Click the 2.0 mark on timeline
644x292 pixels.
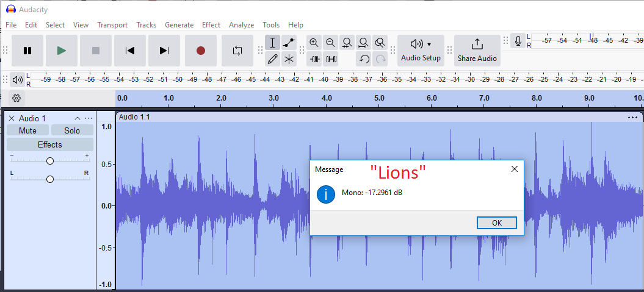point(221,98)
